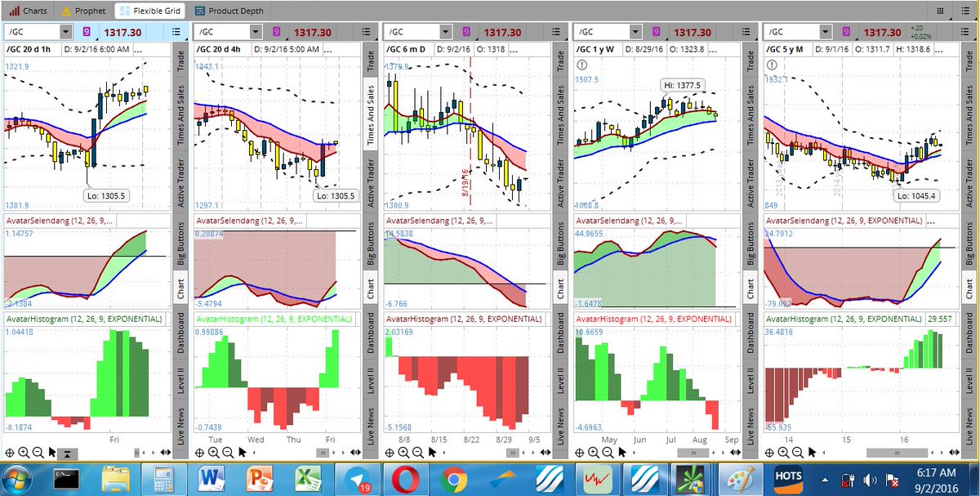Switch to the Charts tab
Image resolution: width=980 pixels, height=496 pixels.
click(29, 11)
